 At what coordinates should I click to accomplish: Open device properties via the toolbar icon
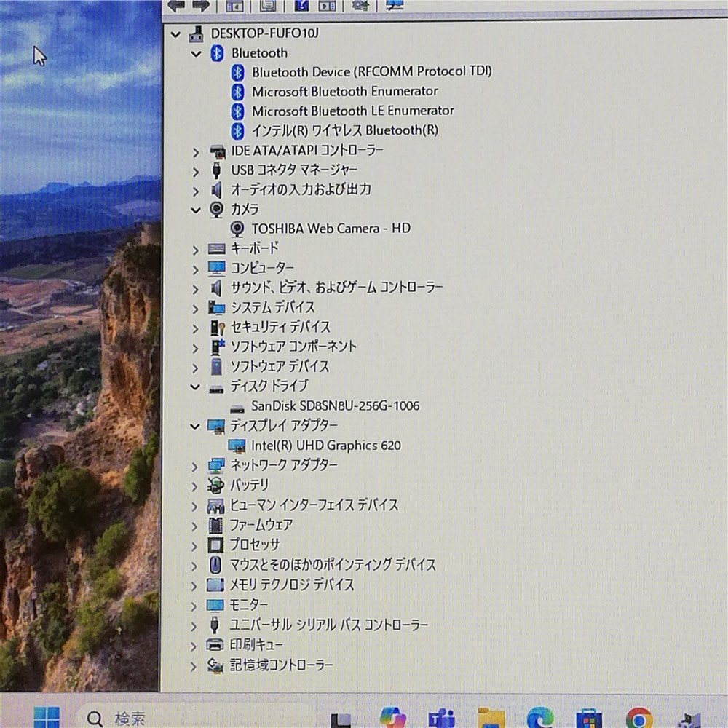(267, 6)
